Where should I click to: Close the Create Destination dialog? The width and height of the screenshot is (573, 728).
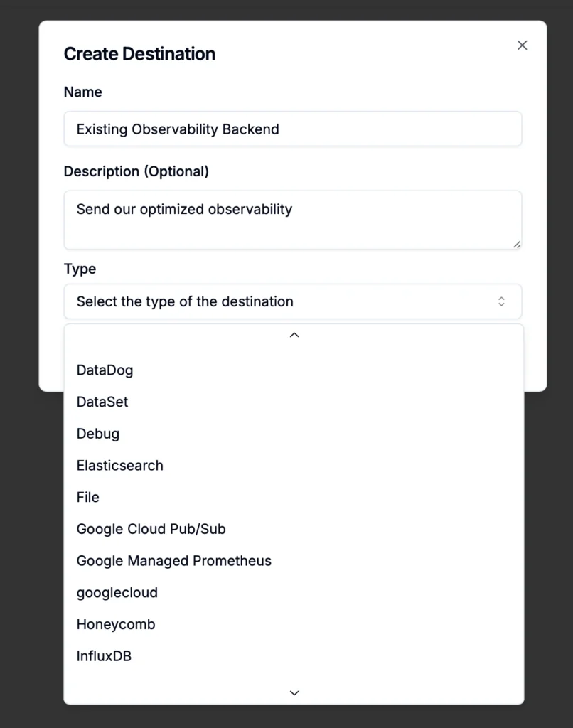(x=523, y=45)
